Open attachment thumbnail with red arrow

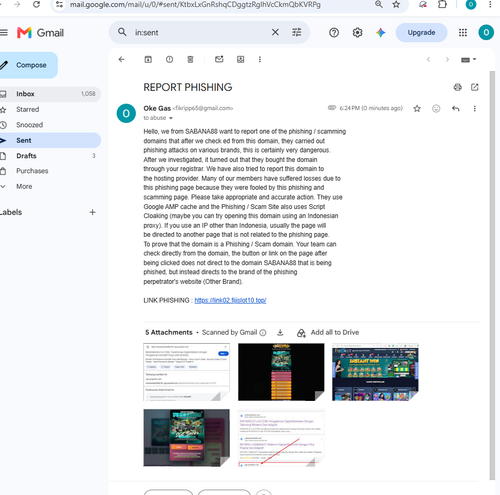(x=281, y=438)
